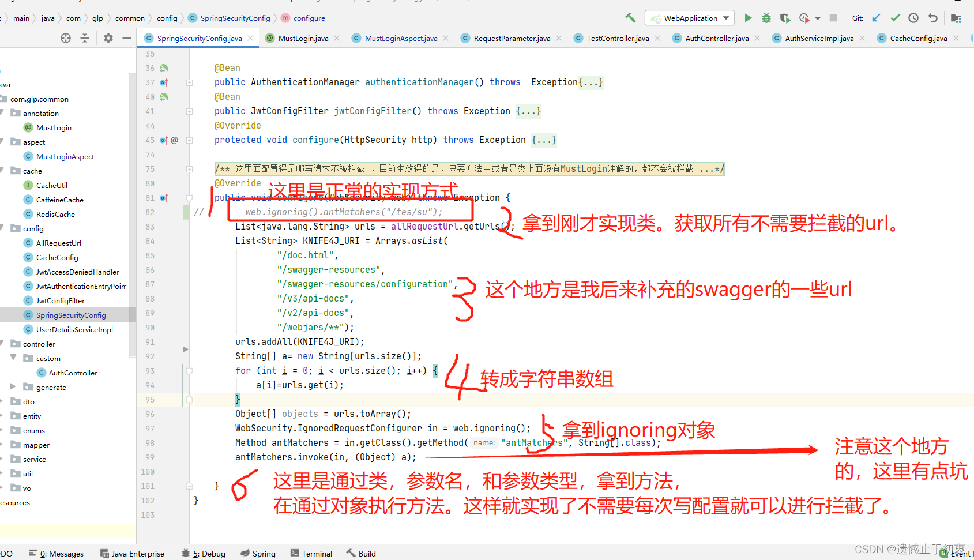Viewport: 974px width, 560px height.
Task: Expand folded {...} in authenticationManager method
Action: (591, 82)
